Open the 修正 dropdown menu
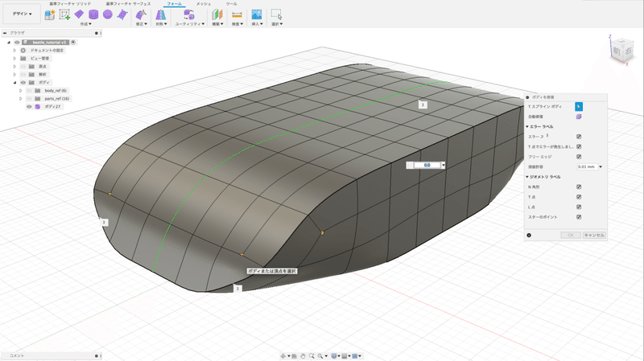 tap(142, 24)
